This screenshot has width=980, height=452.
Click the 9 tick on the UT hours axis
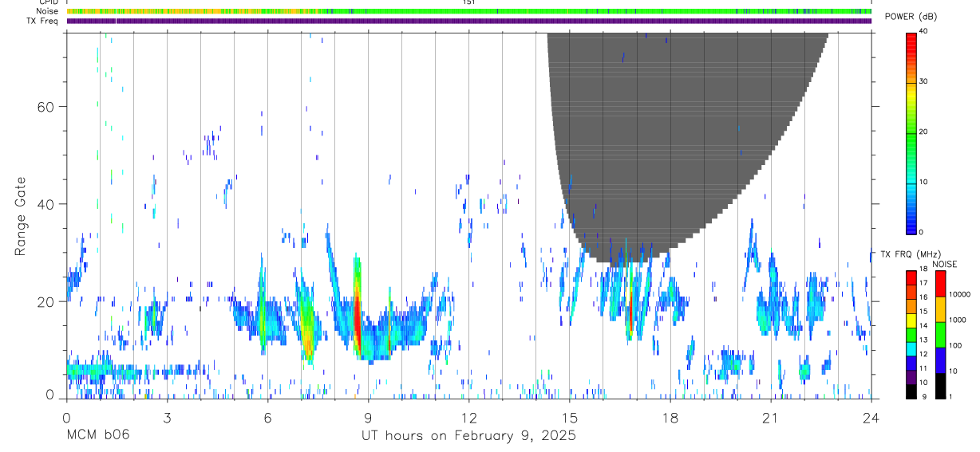(x=368, y=417)
